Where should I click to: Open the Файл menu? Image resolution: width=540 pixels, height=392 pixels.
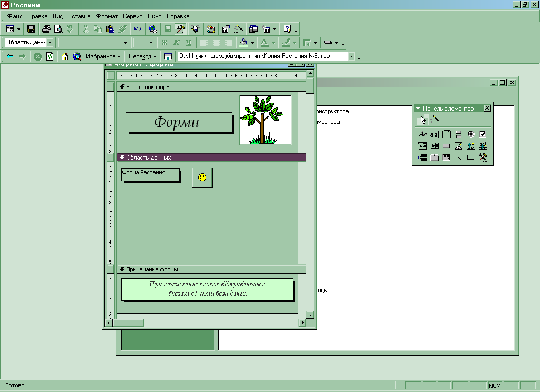tap(14, 16)
